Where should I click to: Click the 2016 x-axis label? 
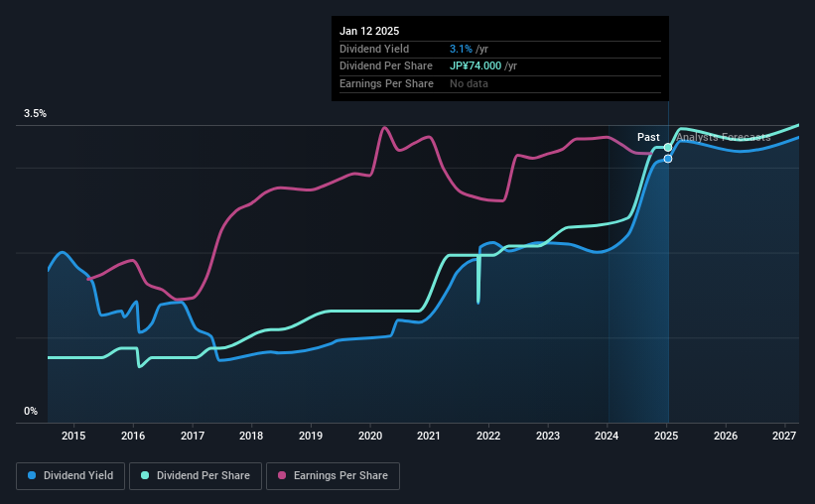point(133,436)
